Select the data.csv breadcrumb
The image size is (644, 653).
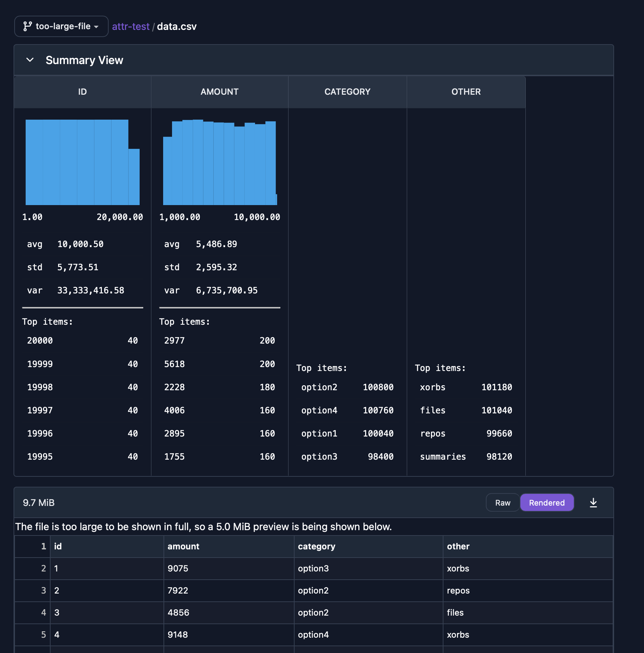(177, 26)
